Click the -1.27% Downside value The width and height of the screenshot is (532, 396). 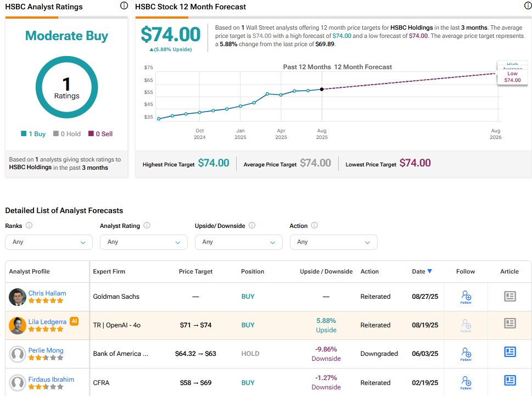[326, 382]
